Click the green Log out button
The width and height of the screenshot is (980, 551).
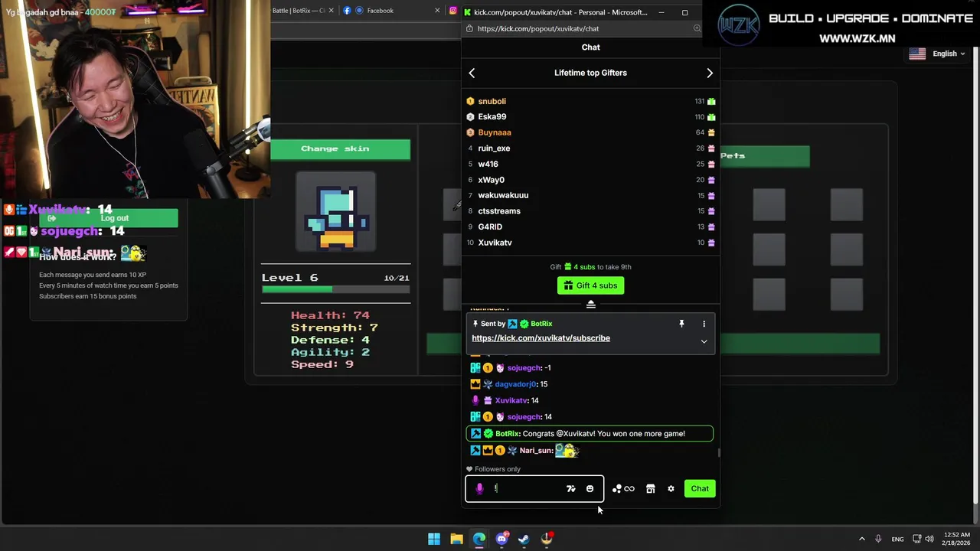pos(109,218)
